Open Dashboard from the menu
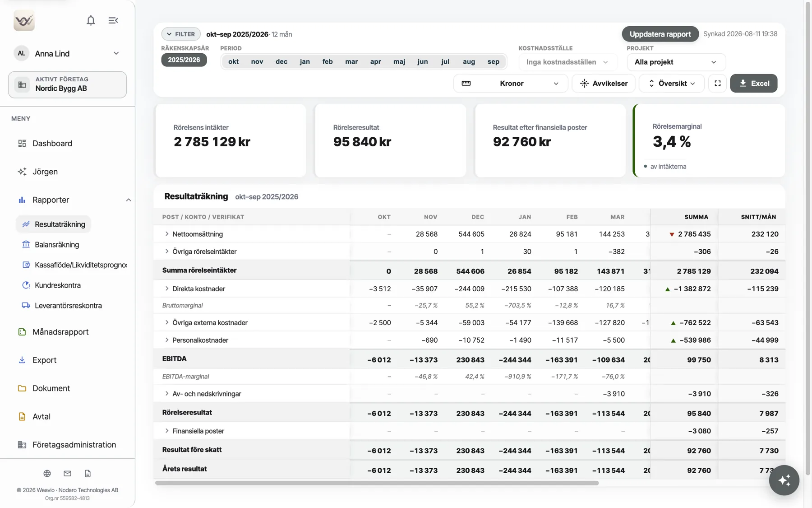This screenshot has width=812, height=508. [52, 143]
